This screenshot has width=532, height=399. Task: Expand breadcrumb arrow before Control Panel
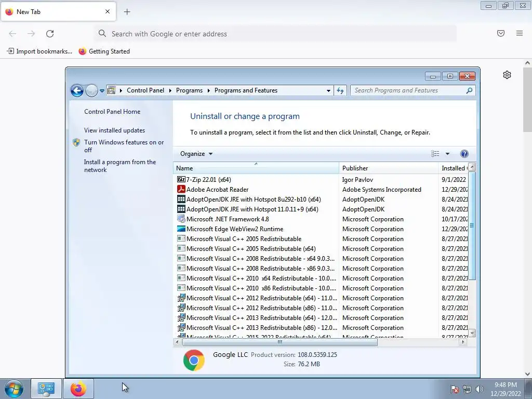[121, 90]
